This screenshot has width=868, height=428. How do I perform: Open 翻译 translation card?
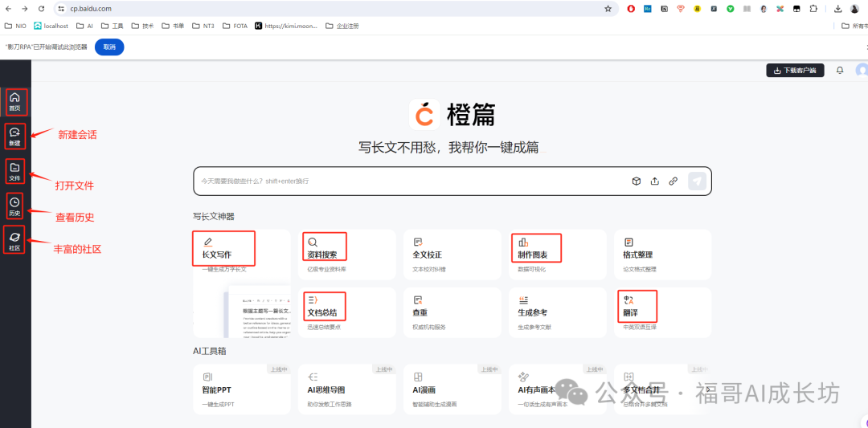coord(662,312)
